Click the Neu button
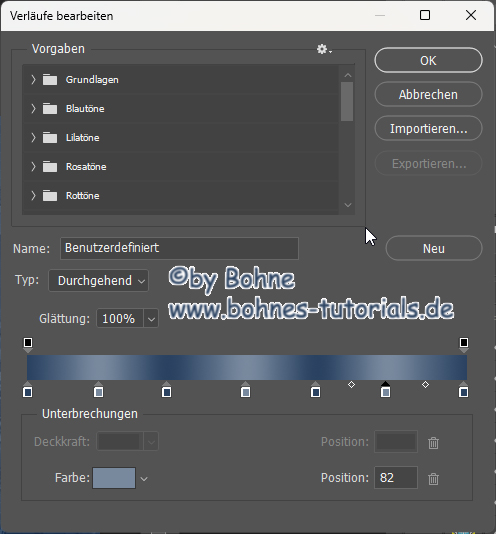 434,248
